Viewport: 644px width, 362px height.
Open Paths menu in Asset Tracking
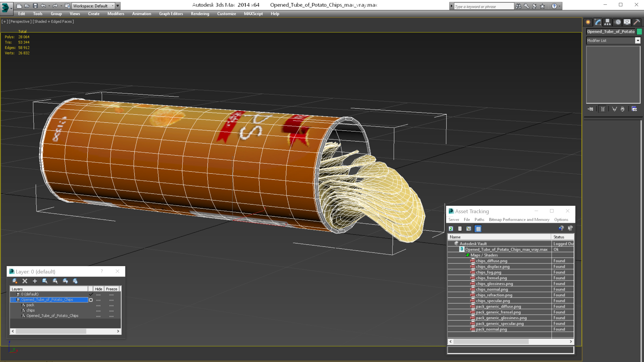click(479, 220)
